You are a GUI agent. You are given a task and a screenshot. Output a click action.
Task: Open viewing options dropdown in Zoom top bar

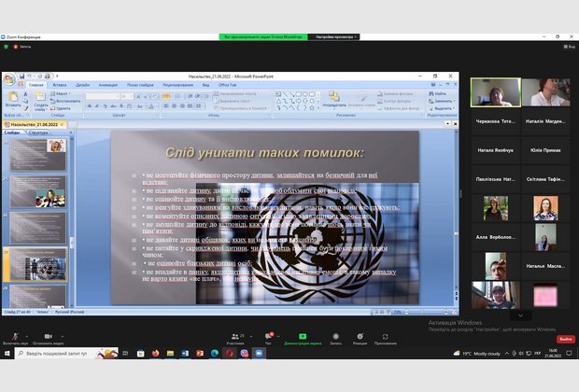click(x=335, y=37)
